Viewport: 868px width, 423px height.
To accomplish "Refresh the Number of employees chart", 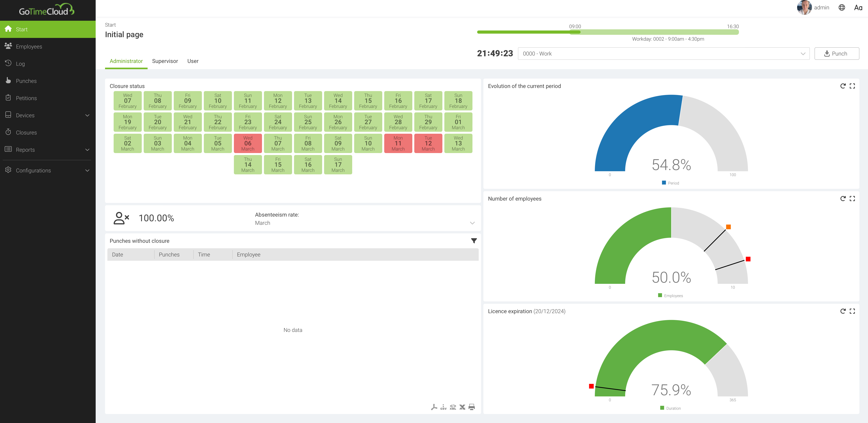I will 843,199.
